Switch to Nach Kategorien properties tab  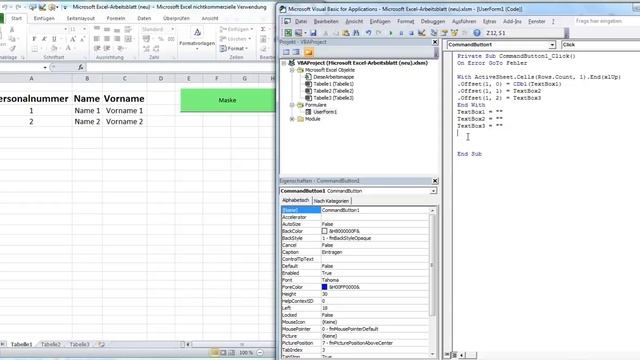331,201
